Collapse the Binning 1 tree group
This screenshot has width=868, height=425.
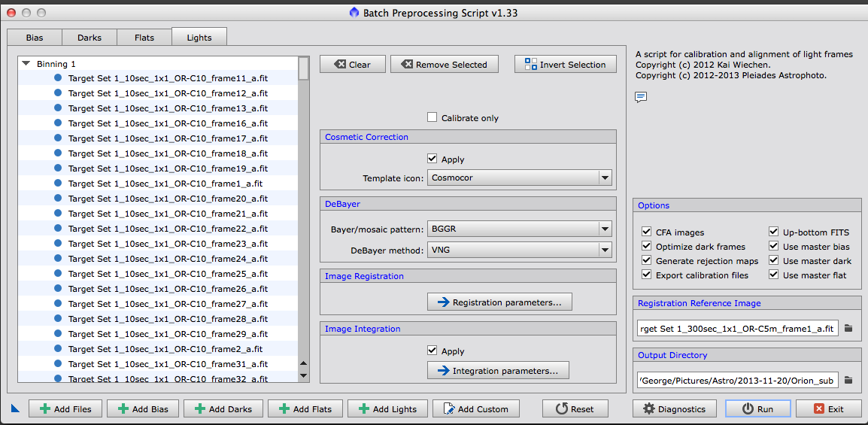click(26, 65)
